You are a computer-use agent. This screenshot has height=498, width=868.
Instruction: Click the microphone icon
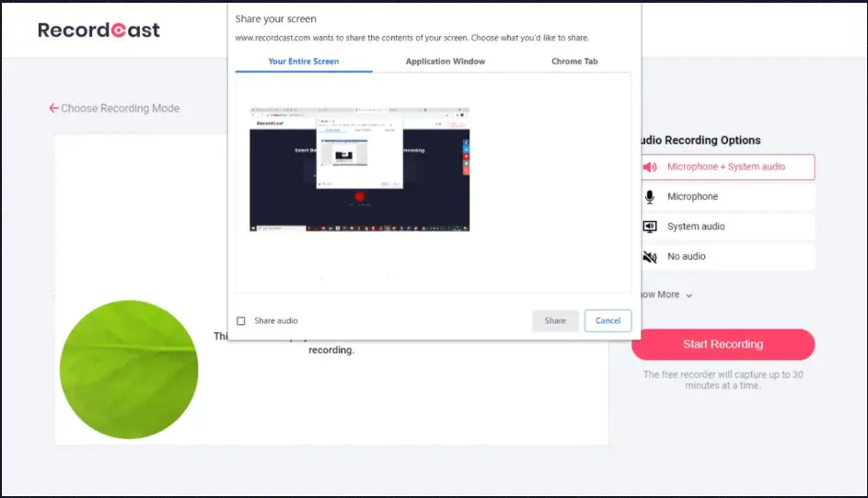(650, 196)
